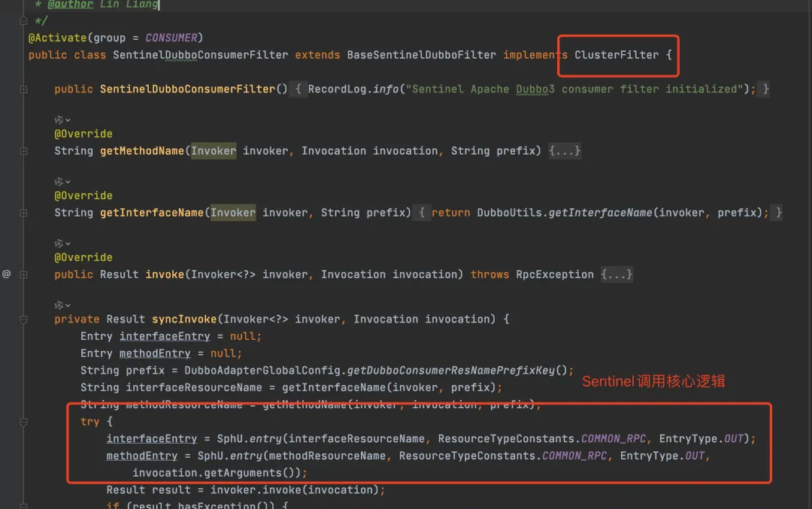Expand getInterfaceName method using gutter fold icon
The height and width of the screenshot is (509, 812).
click(23, 213)
